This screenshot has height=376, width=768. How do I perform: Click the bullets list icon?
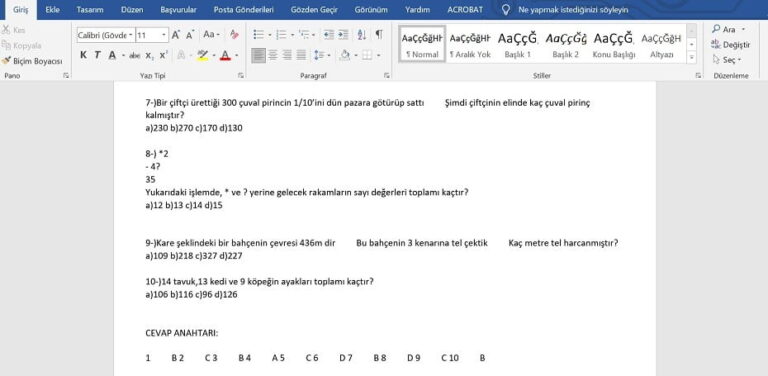(258, 35)
